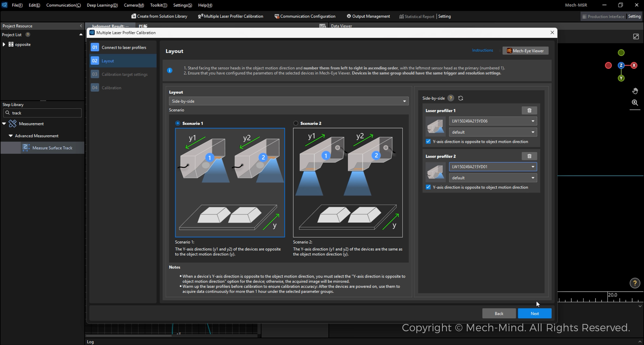
Task: Open the Edit menu
Action: pos(34,5)
